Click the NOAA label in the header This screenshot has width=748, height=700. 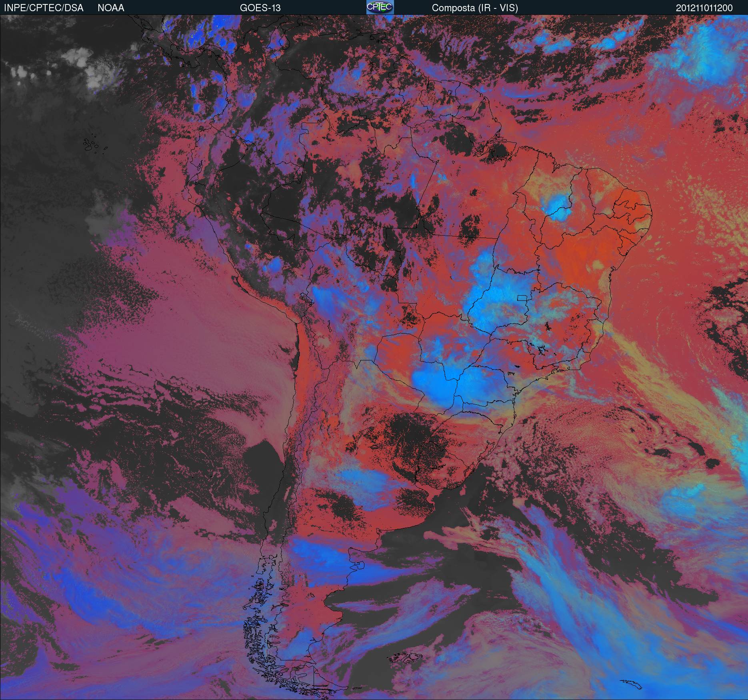(x=111, y=8)
